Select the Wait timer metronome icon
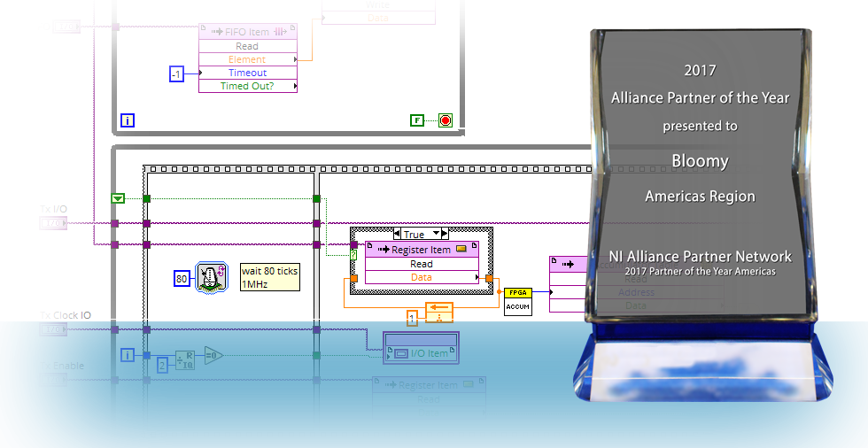Screen dimensions: 868x448 212,278
